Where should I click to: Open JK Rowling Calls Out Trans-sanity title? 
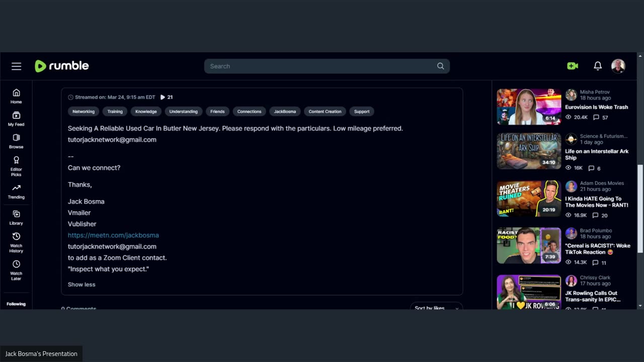tap(593, 296)
